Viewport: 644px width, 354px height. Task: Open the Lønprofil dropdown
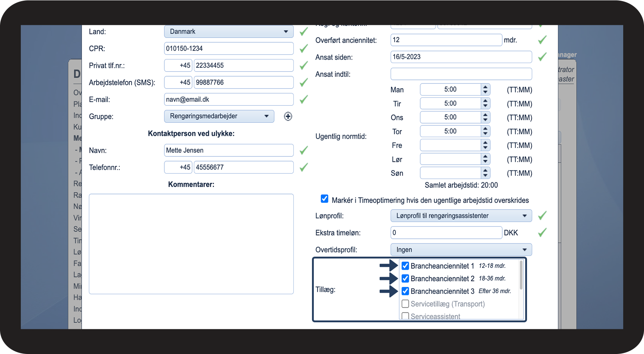tap(461, 216)
